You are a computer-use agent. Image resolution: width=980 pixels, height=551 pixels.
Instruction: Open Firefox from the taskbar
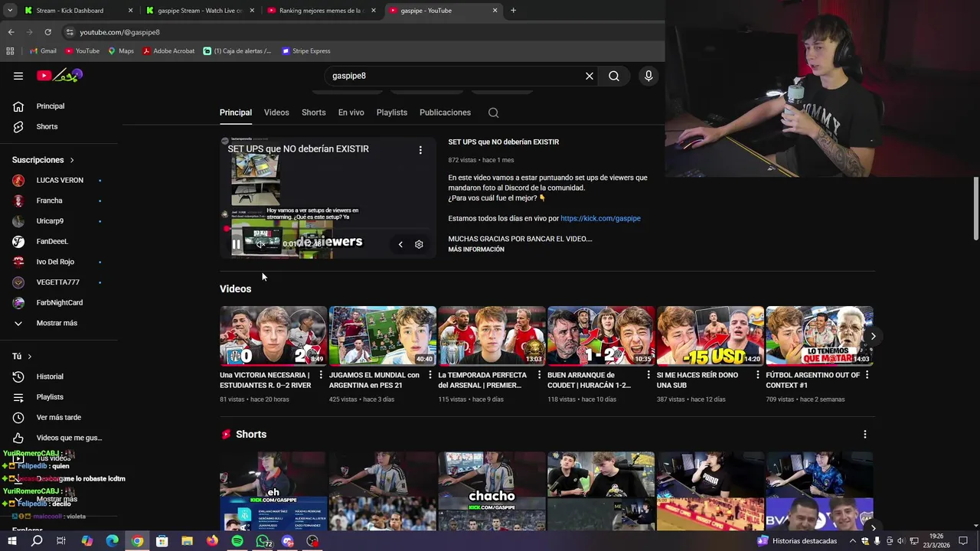click(x=212, y=541)
